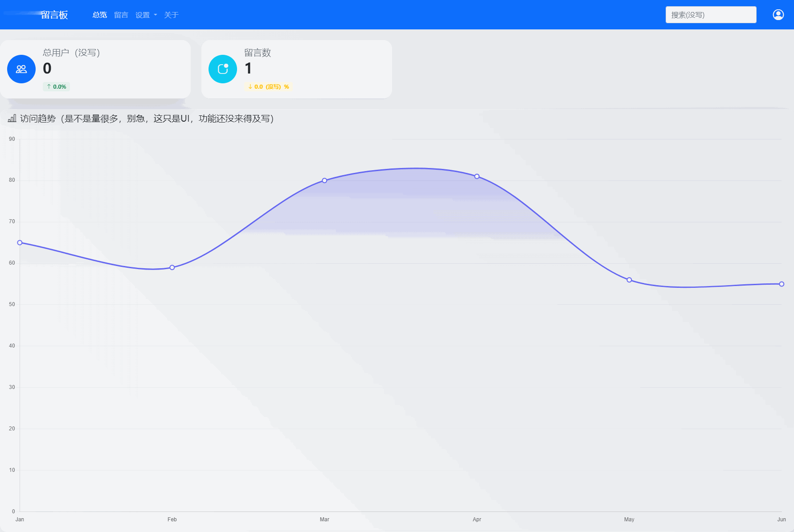794x532 pixels.
Task: Select the 总览 navigation item
Action: [99, 15]
